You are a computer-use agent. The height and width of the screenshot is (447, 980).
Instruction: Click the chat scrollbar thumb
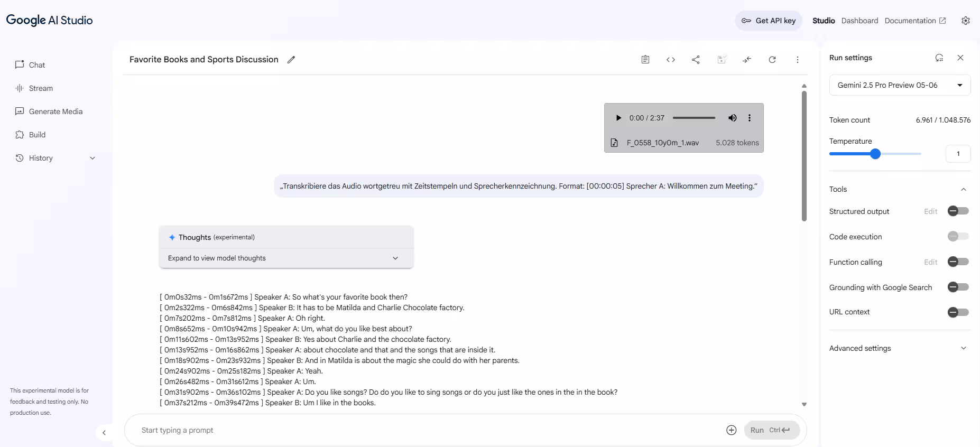[x=804, y=156]
